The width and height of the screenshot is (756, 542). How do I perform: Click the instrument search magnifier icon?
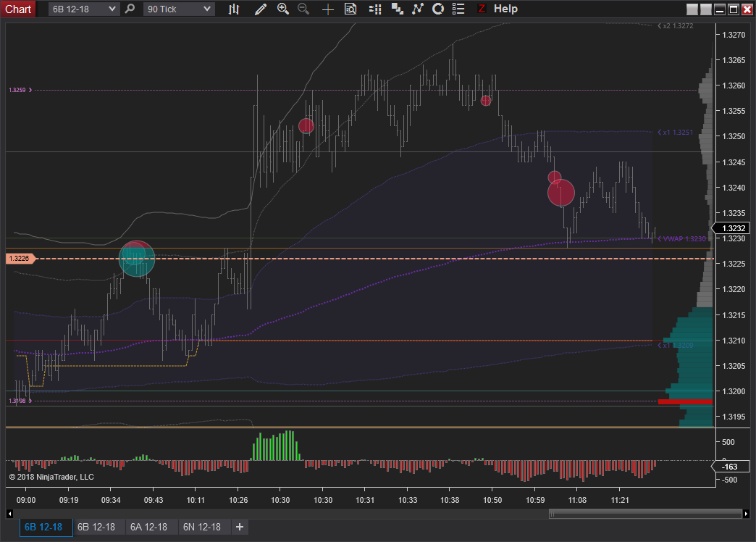point(130,9)
